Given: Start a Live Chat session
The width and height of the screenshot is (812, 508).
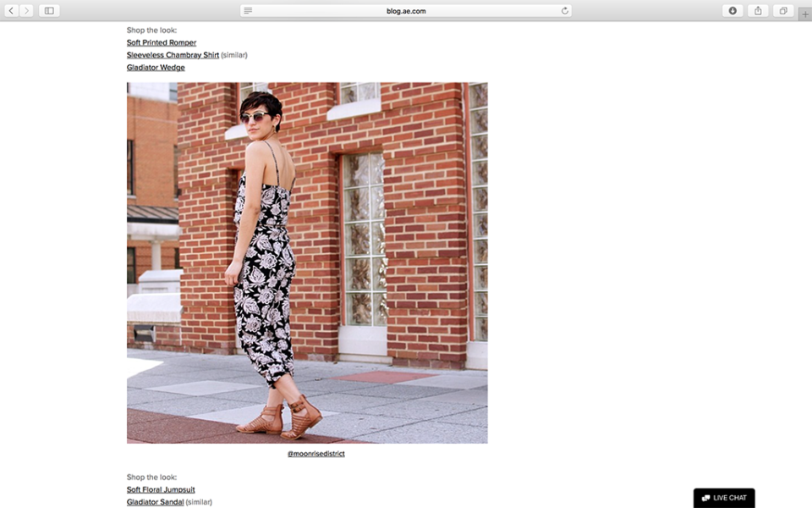Looking at the screenshot, I should [724, 498].
